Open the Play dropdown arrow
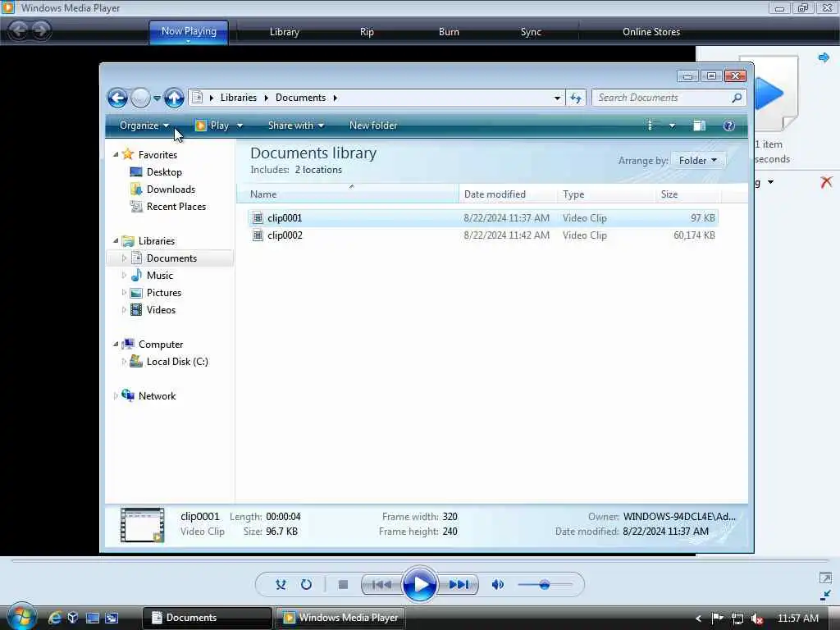840x630 pixels. pos(240,126)
